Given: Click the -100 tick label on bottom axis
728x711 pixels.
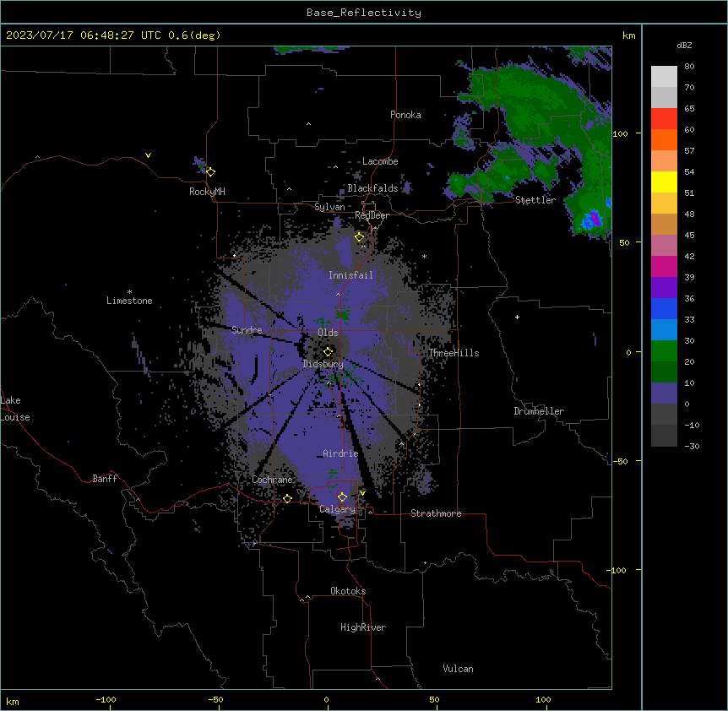Looking at the screenshot, I should point(106,699).
